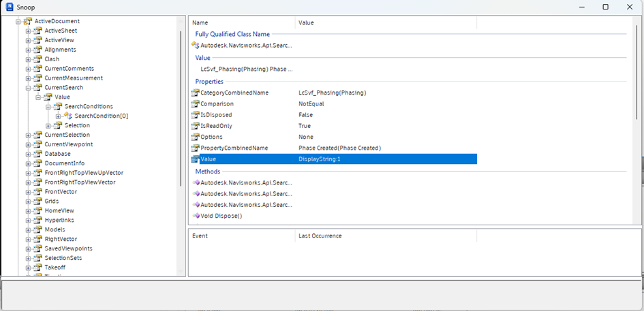Click the Comparison property icon
Viewport: 644px width, 311px height.
point(196,104)
